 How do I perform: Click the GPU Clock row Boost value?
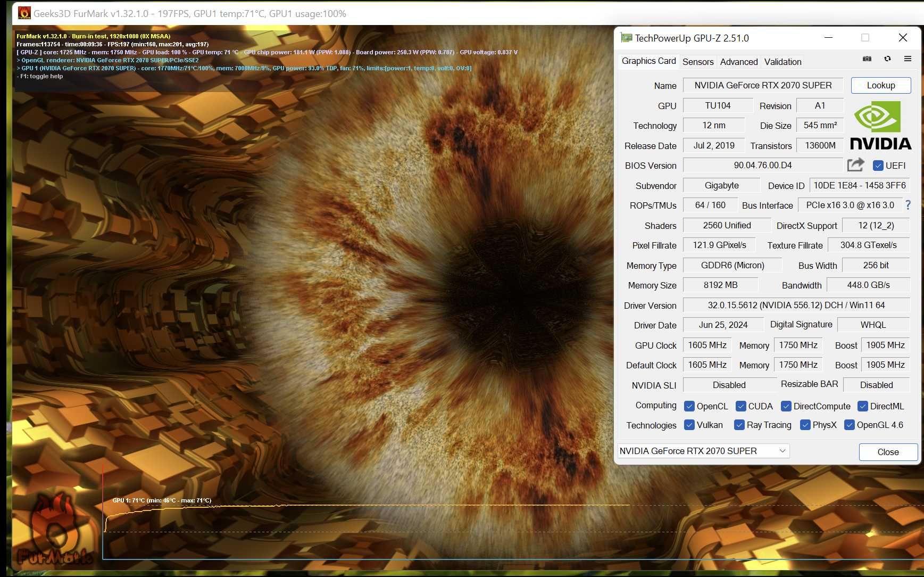pos(885,345)
